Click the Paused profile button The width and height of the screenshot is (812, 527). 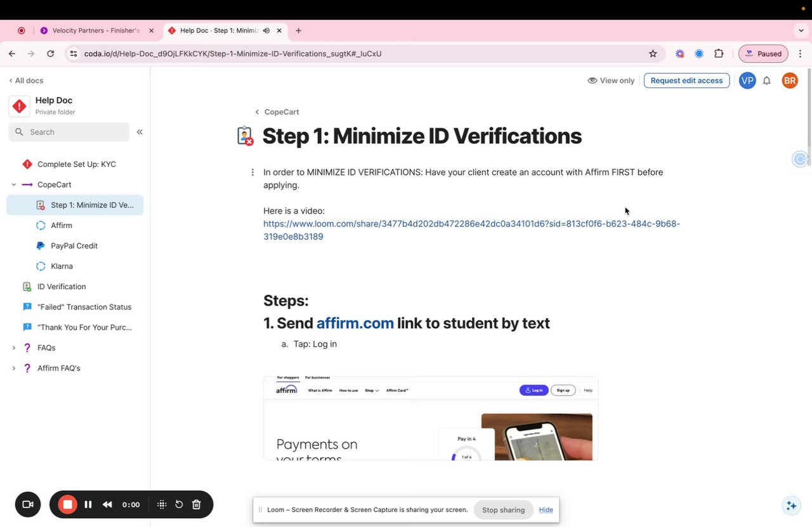coord(764,54)
